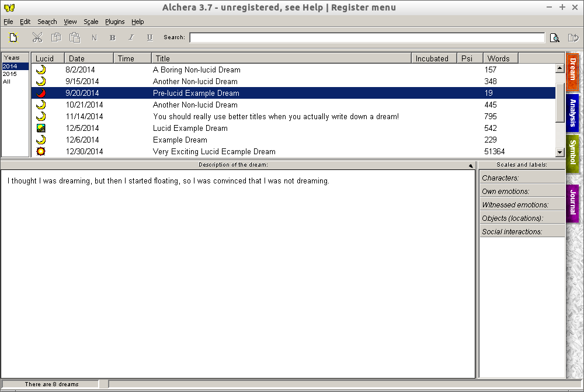Screen dimensions: 584x392
Task: Toggle underline formatting
Action: pyautogui.click(x=150, y=37)
